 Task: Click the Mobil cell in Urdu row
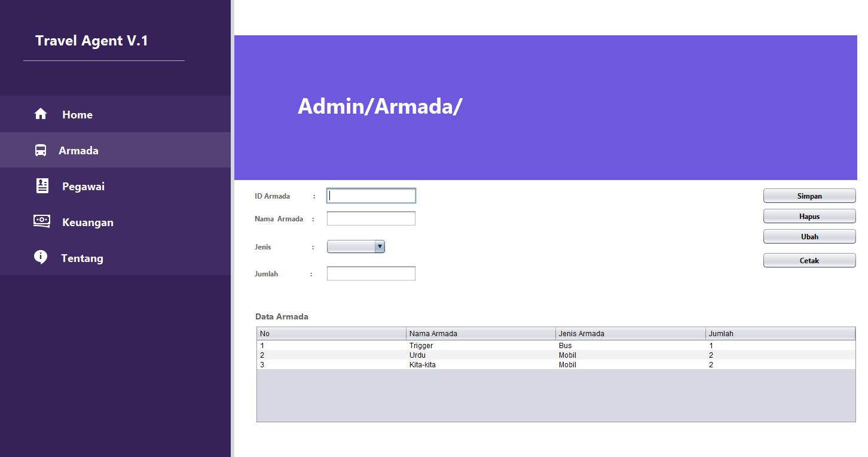point(631,355)
